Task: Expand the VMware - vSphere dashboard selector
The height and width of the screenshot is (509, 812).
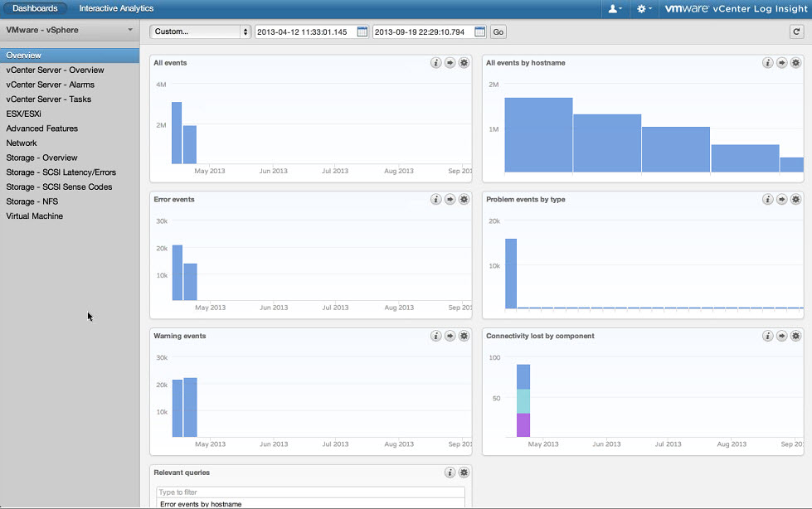Action: click(x=70, y=30)
